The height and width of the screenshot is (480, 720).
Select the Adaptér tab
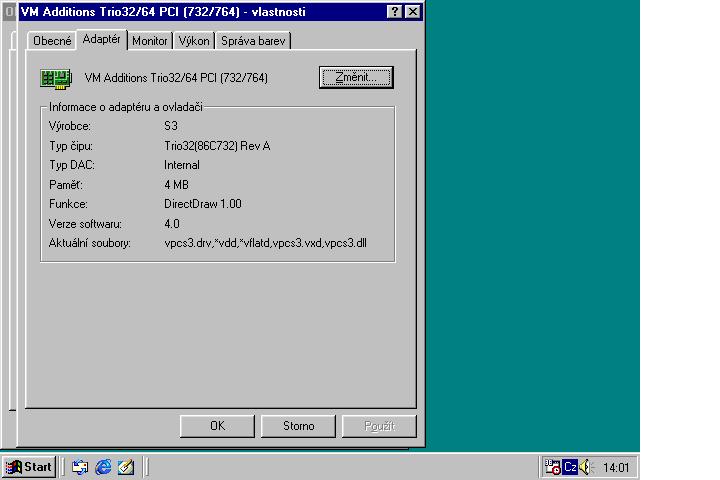tap(101, 39)
